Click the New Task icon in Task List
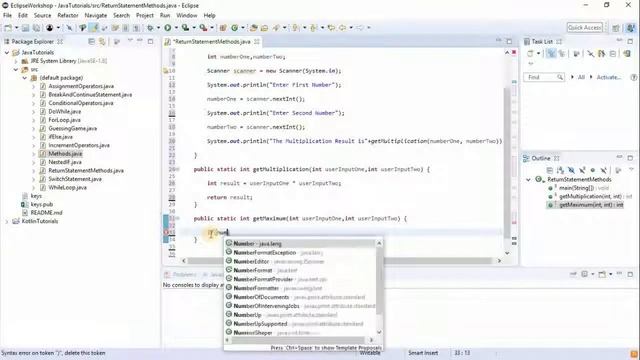640x360 pixels. tap(530, 53)
